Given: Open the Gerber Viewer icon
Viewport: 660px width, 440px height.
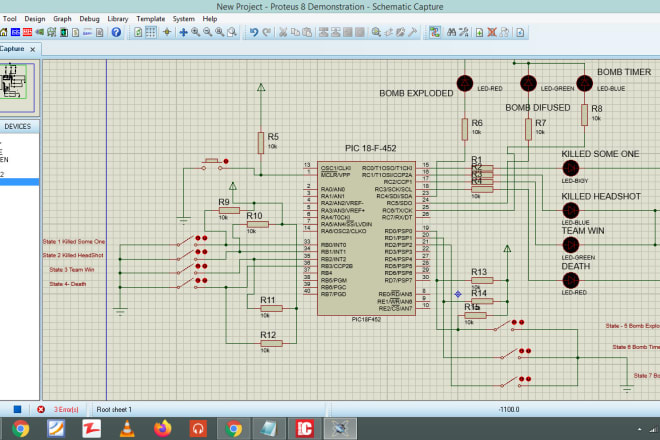Looking at the screenshot, I should coord(51,32).
